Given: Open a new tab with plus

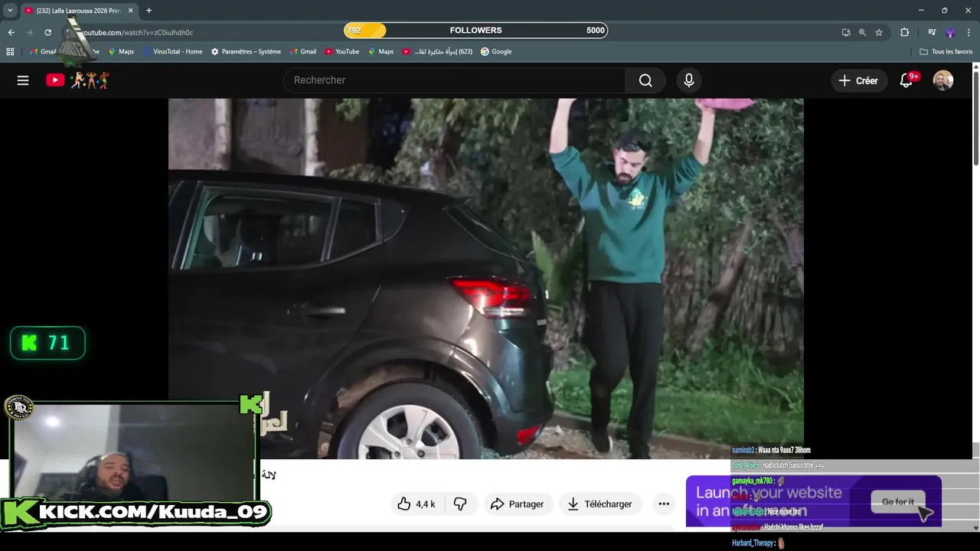Looking at the screenshot, I should coord(149,11).
